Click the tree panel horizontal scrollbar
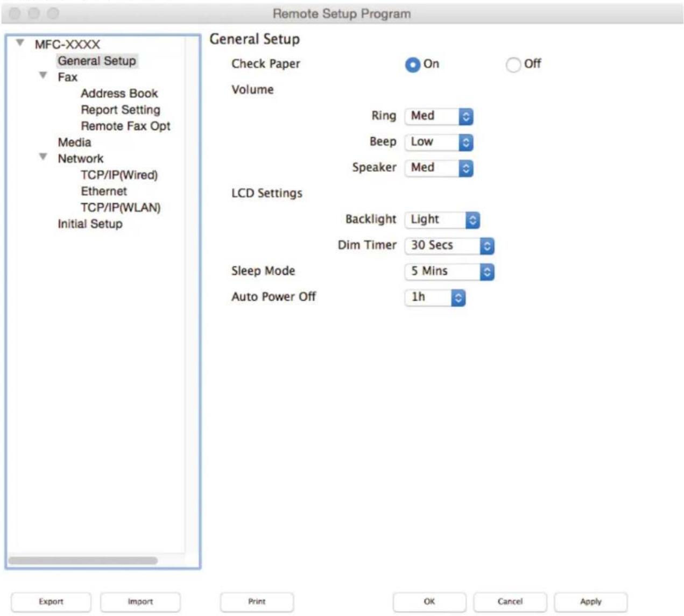 [x=83, y=561]
